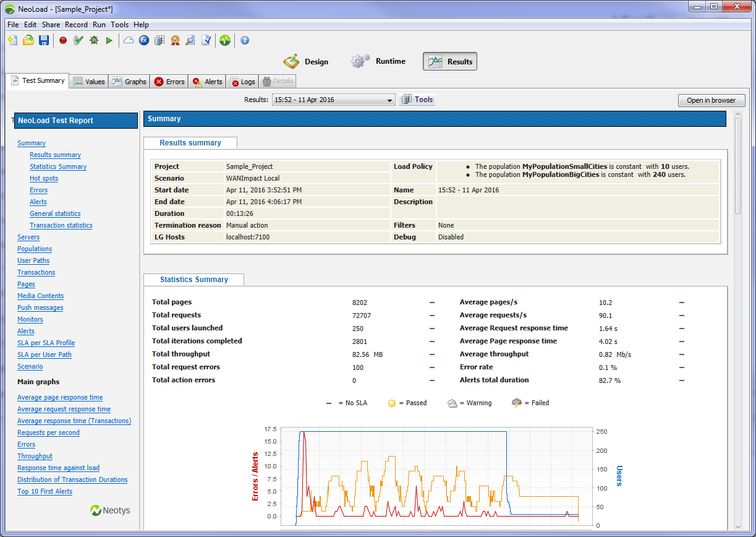The height and width of the screenshot is (537, 756).
Task: Open debug mode bug icon
Action: tap(94, 40)
